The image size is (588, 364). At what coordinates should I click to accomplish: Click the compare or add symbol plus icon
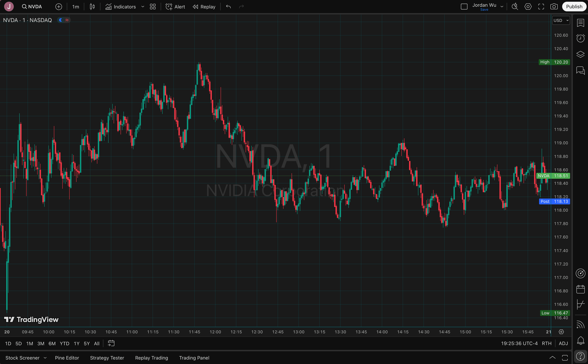click(x=59, y=7)
